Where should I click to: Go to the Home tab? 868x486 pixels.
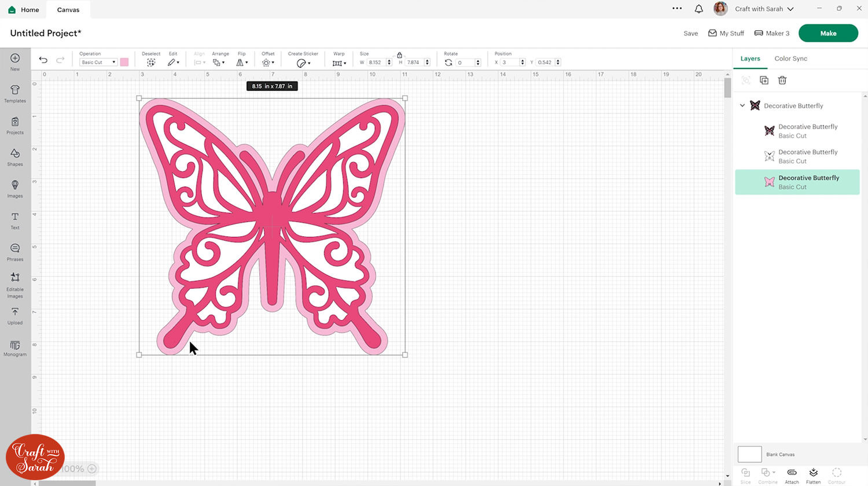[24, 10]
